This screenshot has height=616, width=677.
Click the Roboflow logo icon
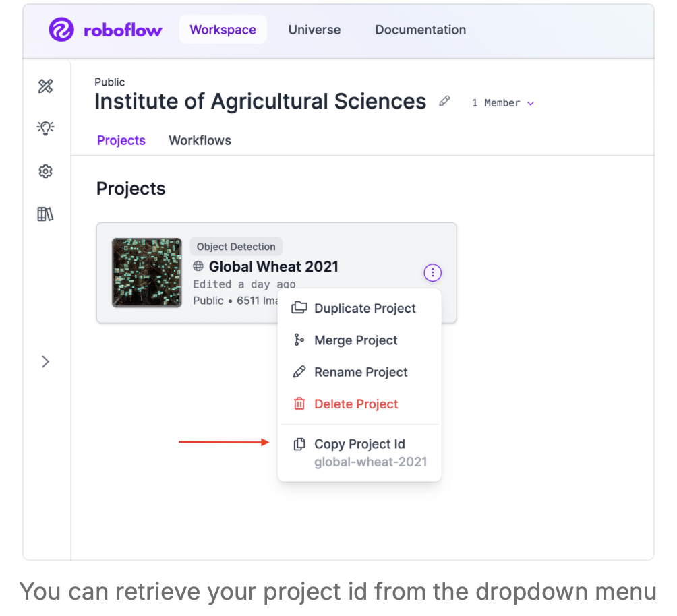(61, 30)
